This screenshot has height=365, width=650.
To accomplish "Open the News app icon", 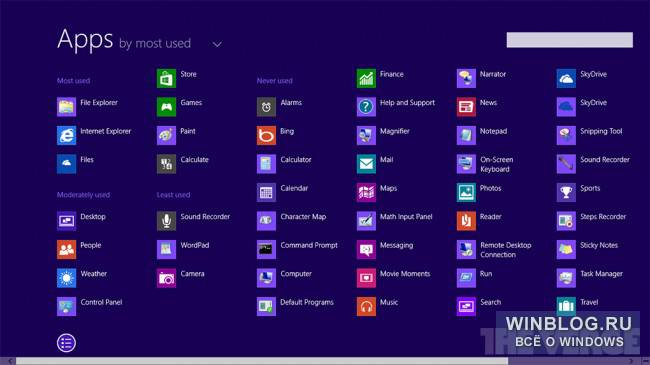I will click(x=466, y=107).
